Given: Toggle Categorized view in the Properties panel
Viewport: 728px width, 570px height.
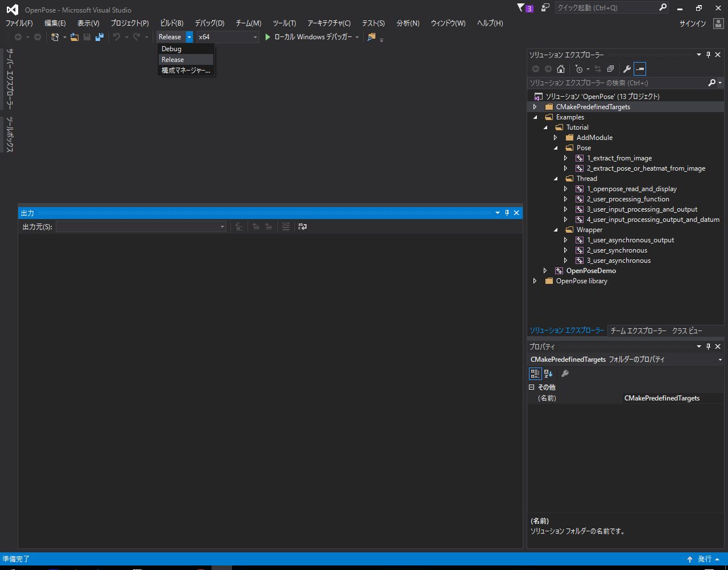Looking at the screenshot, I should pos(535,374).
